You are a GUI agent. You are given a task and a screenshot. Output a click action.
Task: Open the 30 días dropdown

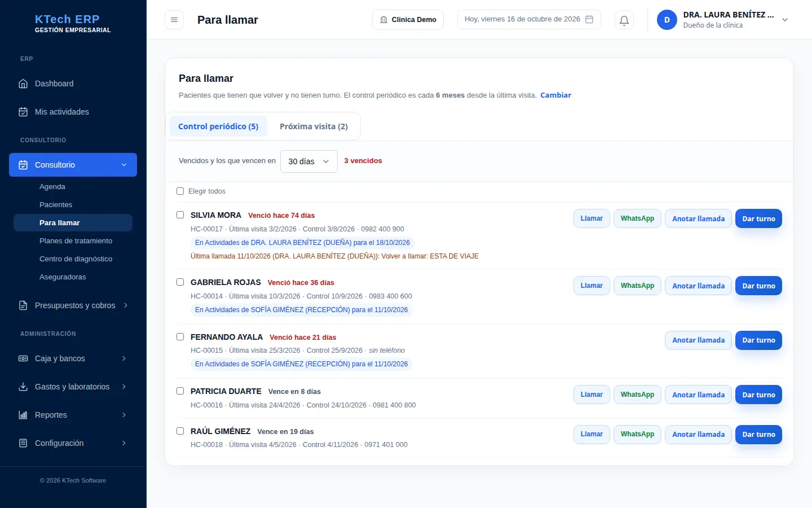pyautogui.click(x=309, y=161)
